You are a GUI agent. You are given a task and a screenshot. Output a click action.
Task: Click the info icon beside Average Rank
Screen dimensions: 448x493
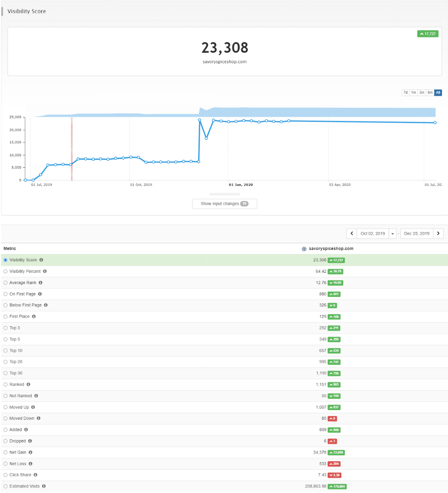[x=40, y=282]
